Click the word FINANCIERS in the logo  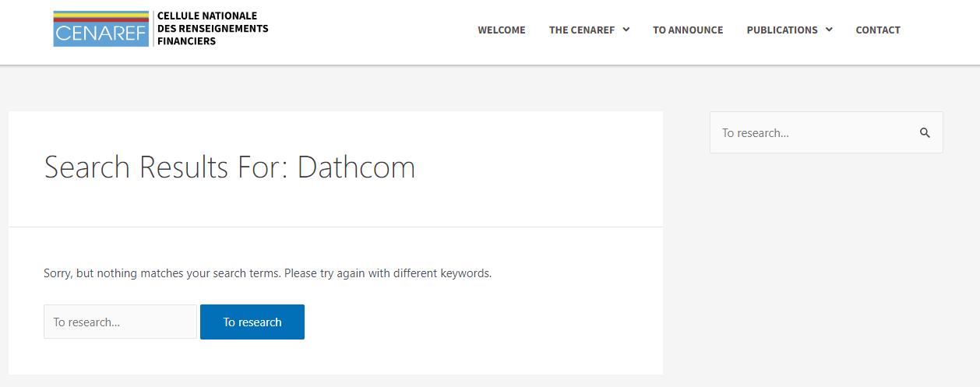click(186, 41)
